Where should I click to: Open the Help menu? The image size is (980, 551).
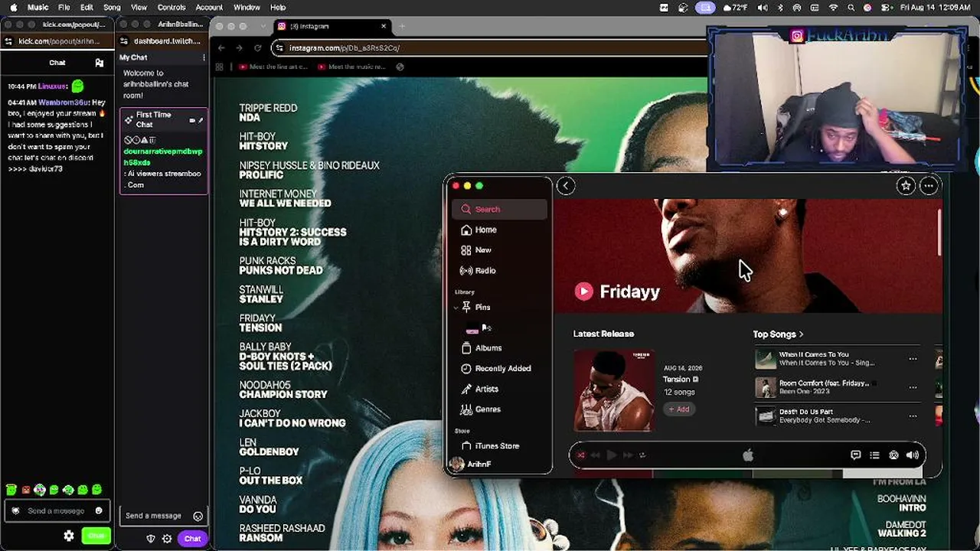point(278,8)
